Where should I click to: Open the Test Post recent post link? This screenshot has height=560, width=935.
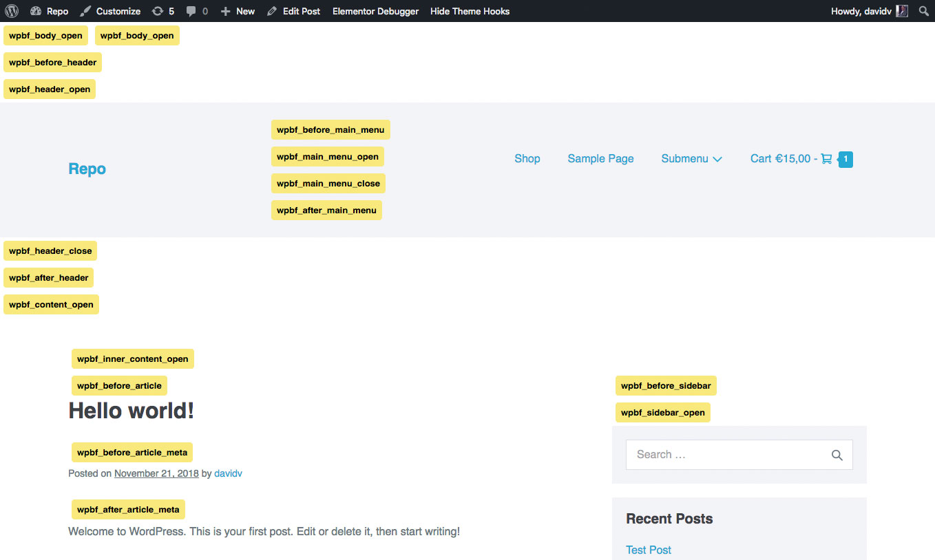[649, 550]
